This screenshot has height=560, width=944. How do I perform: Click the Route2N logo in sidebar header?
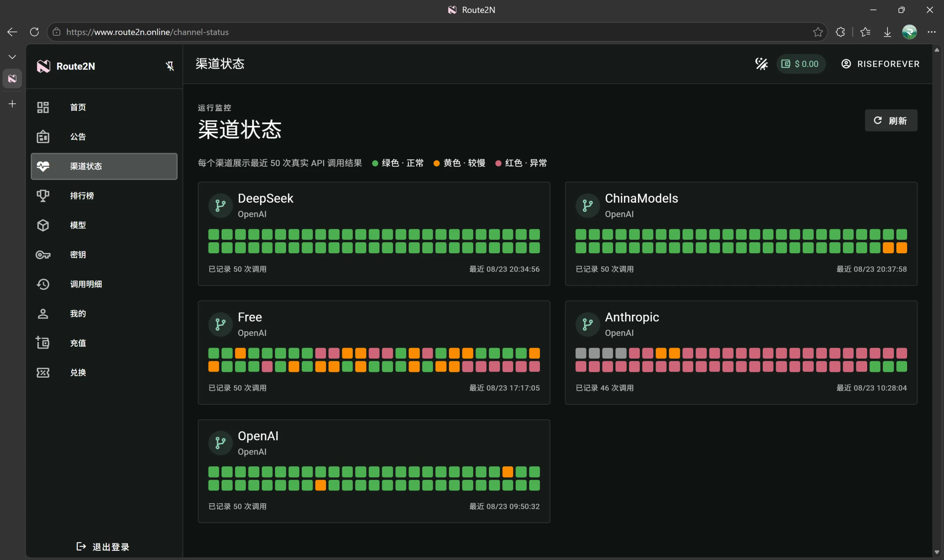click(43, 66)
